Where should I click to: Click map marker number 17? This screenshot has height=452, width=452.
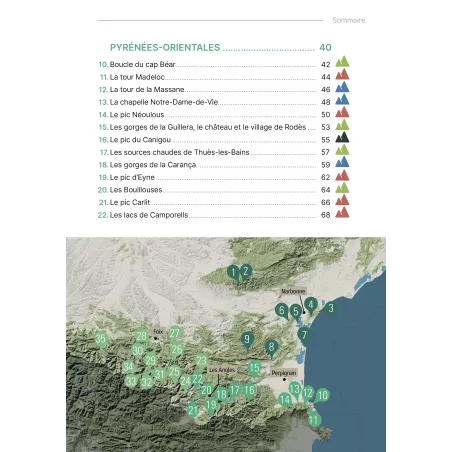click(x=235, y=390)
